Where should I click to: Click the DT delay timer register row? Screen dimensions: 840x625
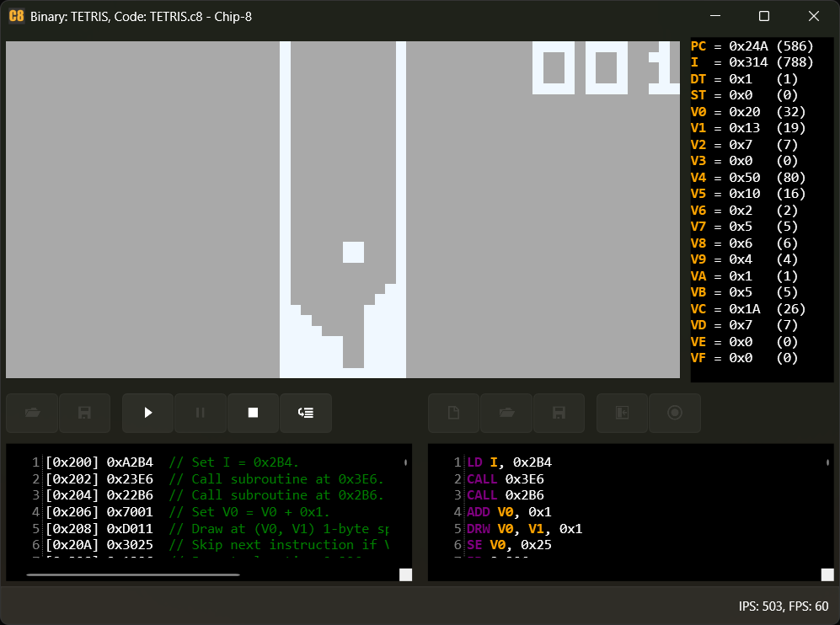click(x=745, y=78)
